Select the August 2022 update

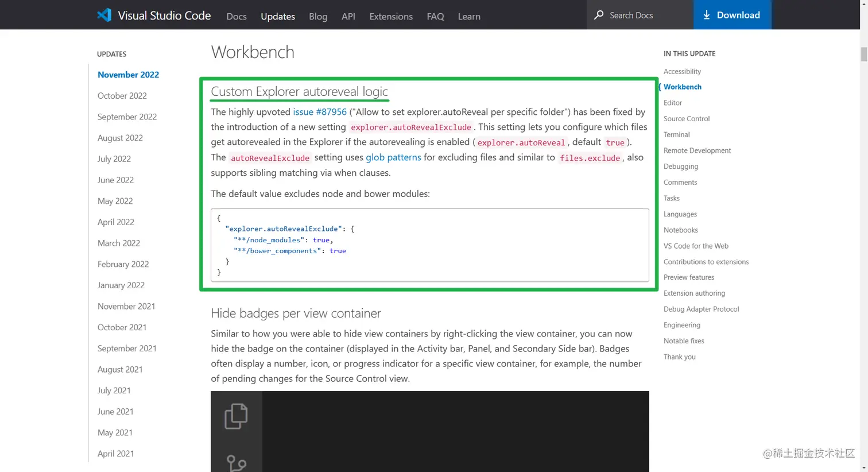120,138
